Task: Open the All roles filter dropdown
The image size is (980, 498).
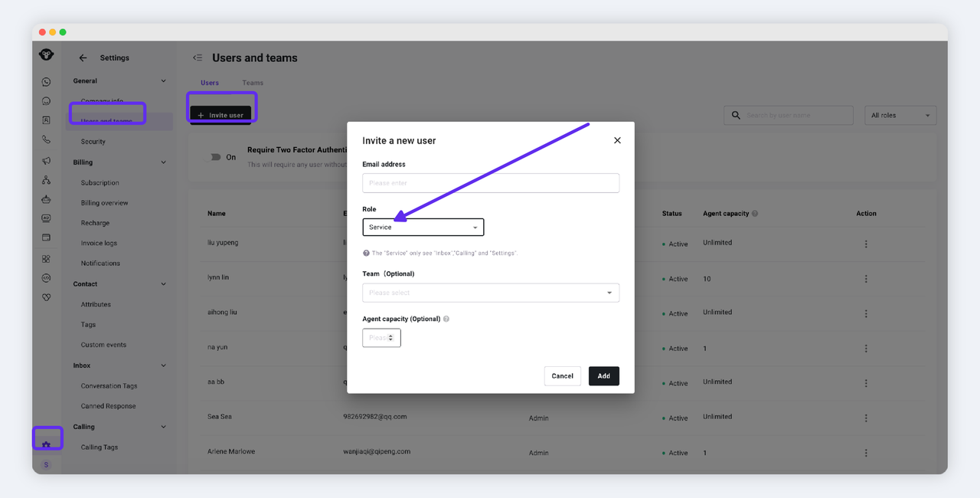Action: [x=900, y=116]
